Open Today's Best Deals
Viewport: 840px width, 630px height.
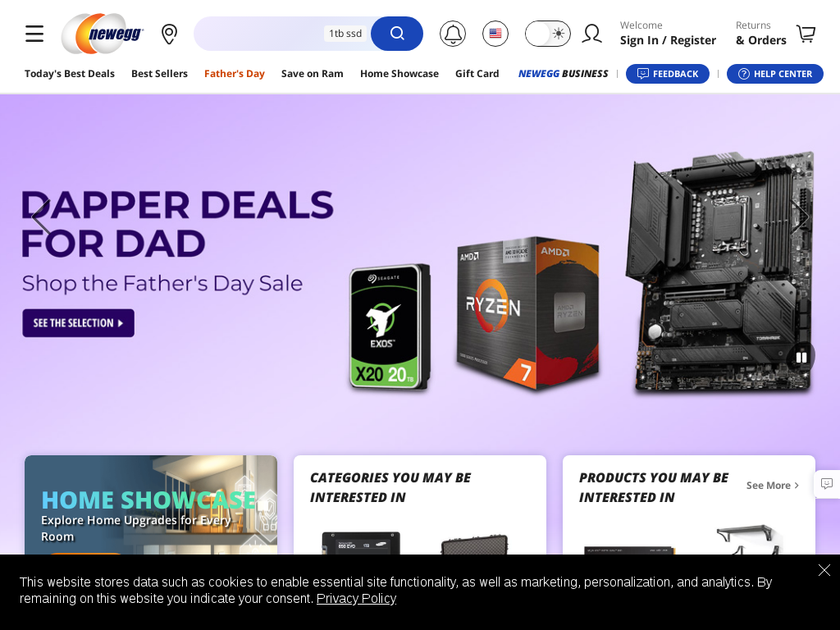click(70, 74)
